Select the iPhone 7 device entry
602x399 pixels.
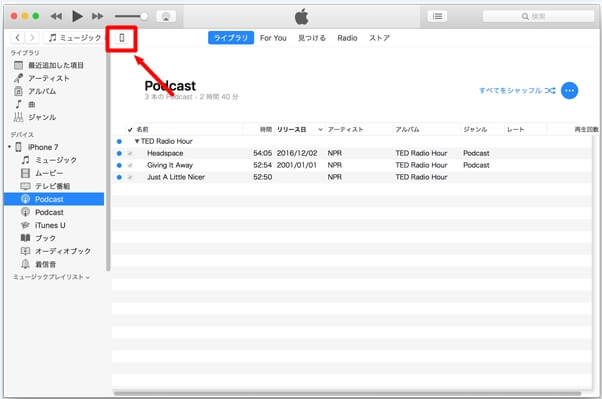[x=42, y=147]
